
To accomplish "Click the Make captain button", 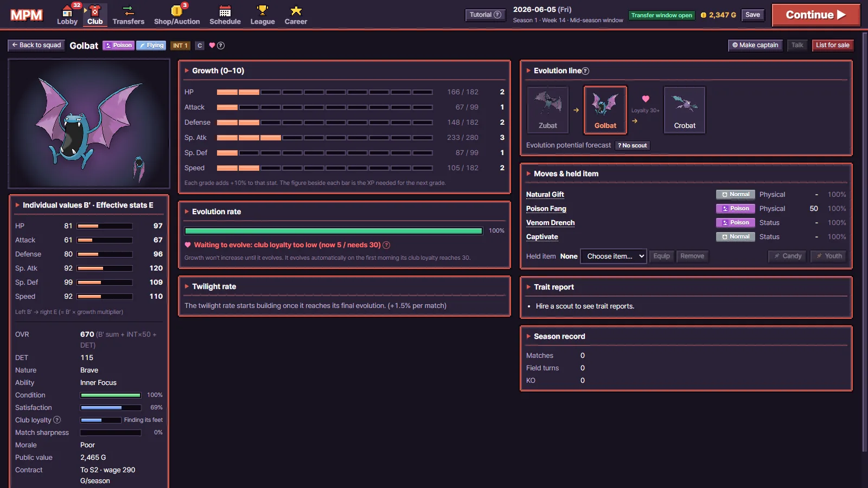I will 755,46.
